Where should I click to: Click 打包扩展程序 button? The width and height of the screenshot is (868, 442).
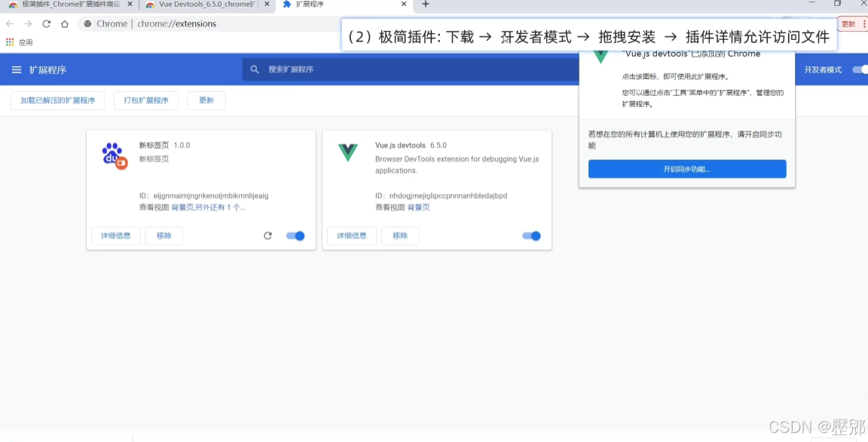tap(146, 100)
